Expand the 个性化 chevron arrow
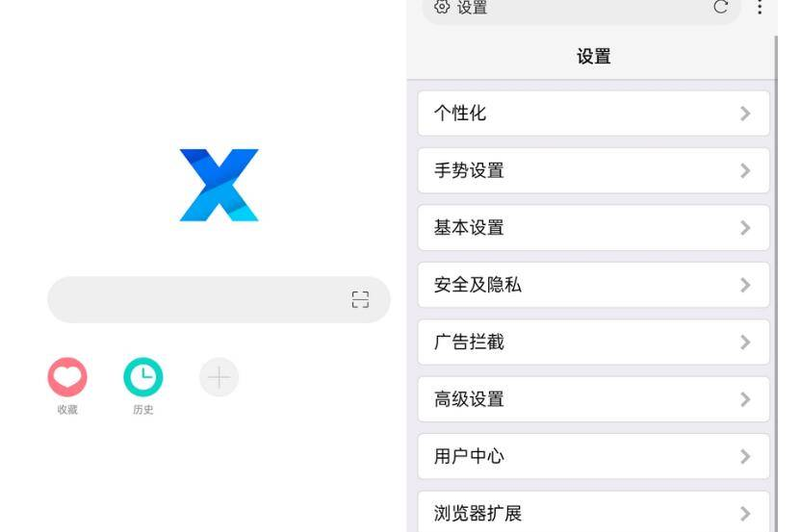Image resolution: width=800 pixels, height=532 pixels. pos(745,114)
